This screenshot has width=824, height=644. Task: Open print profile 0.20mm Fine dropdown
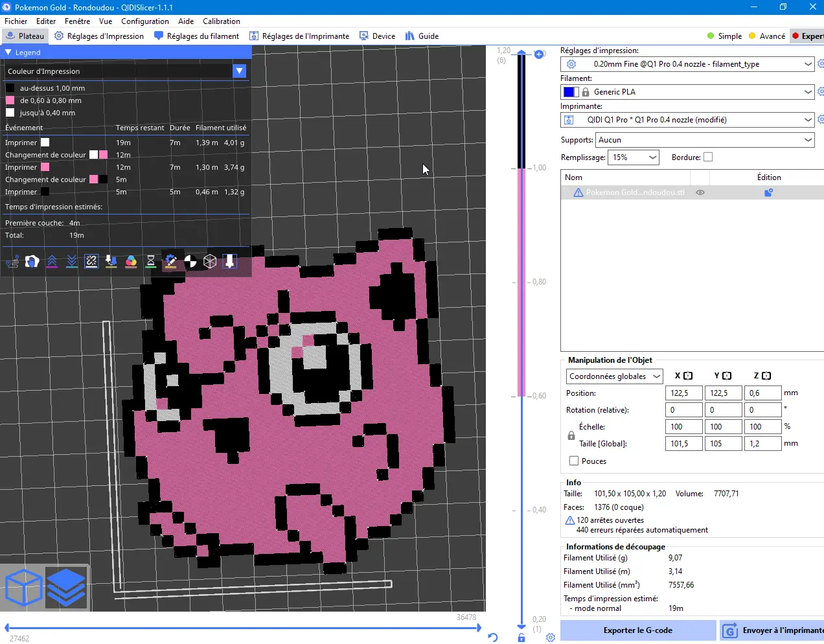(x=687, y=64)
